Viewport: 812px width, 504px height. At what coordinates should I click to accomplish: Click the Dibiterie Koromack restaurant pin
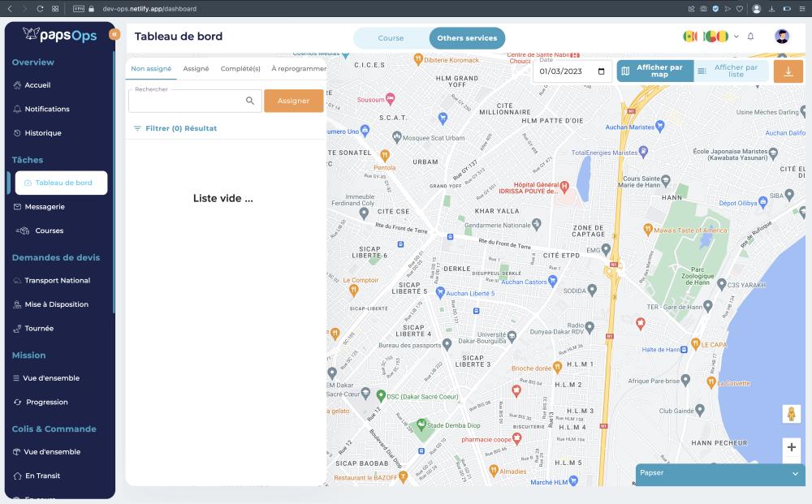[x=418, y=59]
